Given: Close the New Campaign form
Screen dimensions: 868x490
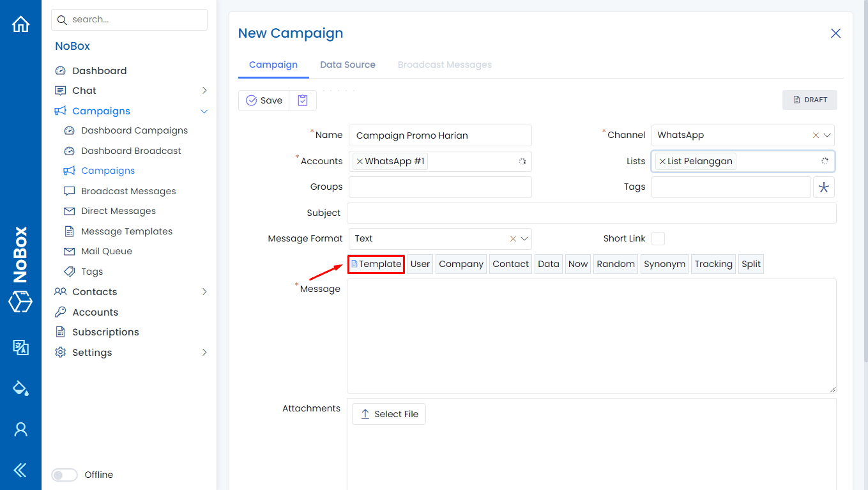Looking at the screenshot, I should [835, 33].
